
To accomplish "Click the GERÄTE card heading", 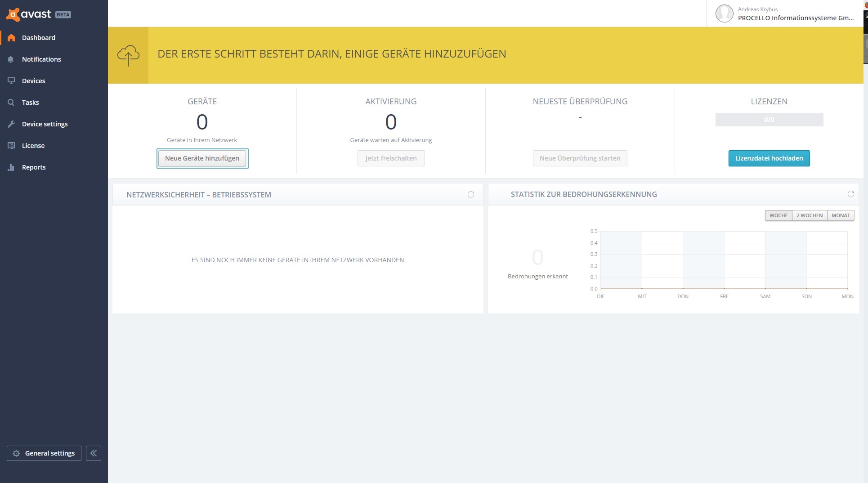I will pyautogui.click(x=202, y=102).
